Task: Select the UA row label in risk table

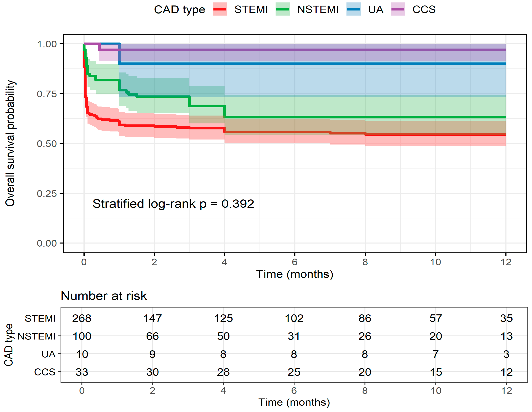Action: tap(48, 354)
